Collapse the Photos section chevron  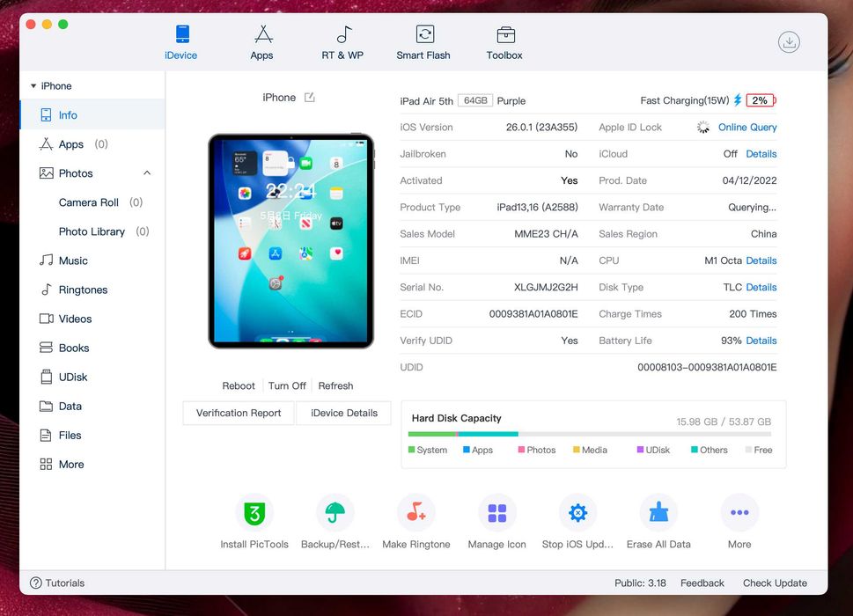pos(147,172)
